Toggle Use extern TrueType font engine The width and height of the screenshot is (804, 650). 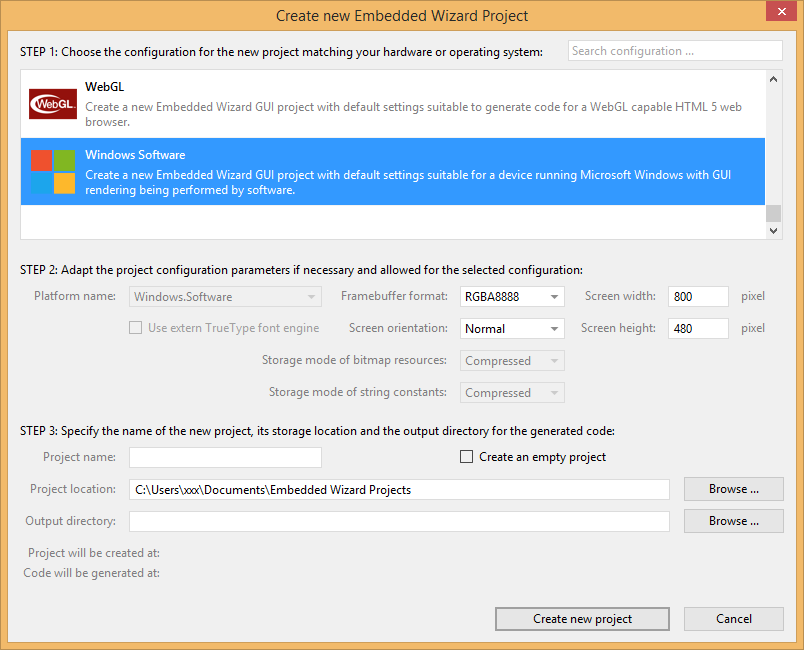(x=135, y=328)
